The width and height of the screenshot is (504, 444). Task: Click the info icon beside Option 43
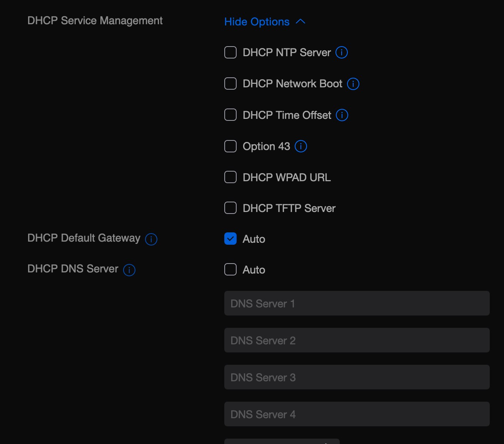click(300, 146)
